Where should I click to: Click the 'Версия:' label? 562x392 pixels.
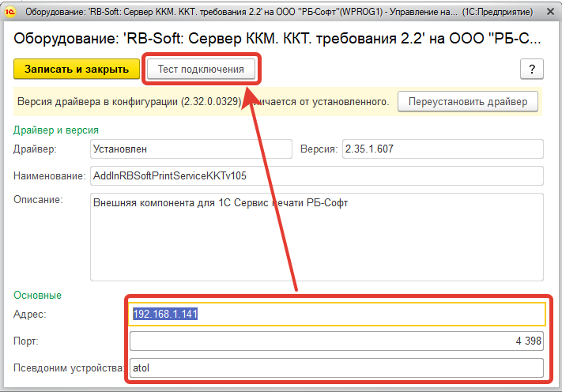pos(319,149)
